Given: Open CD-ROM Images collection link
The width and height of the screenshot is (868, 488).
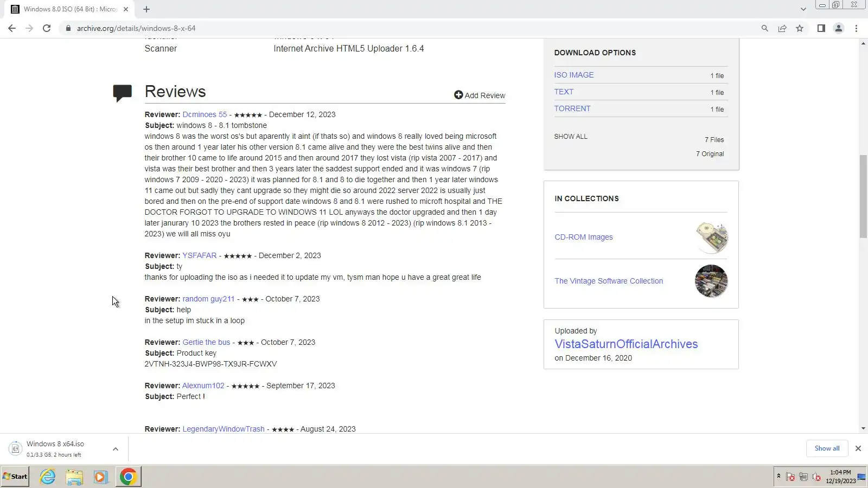Looking at the screenshot, I should click(x=584, y=237).
